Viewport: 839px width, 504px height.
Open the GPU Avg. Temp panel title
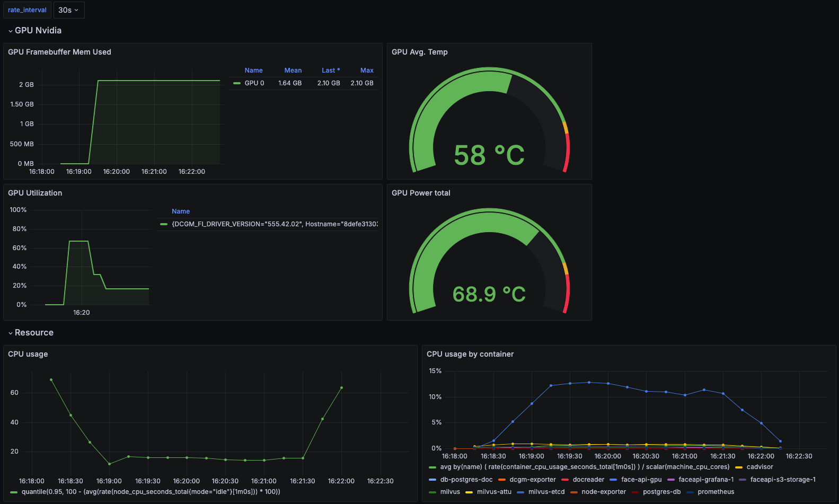[x=420, y=52]
